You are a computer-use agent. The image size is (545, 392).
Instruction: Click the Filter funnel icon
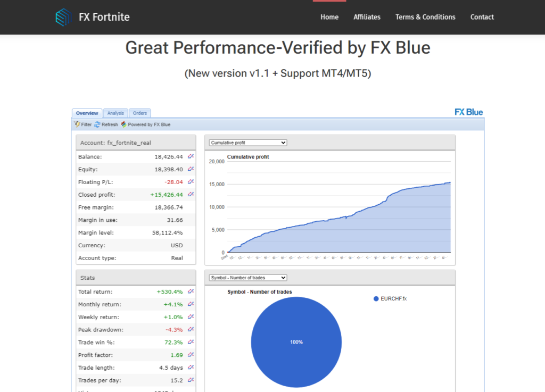(x=77, y=124)
